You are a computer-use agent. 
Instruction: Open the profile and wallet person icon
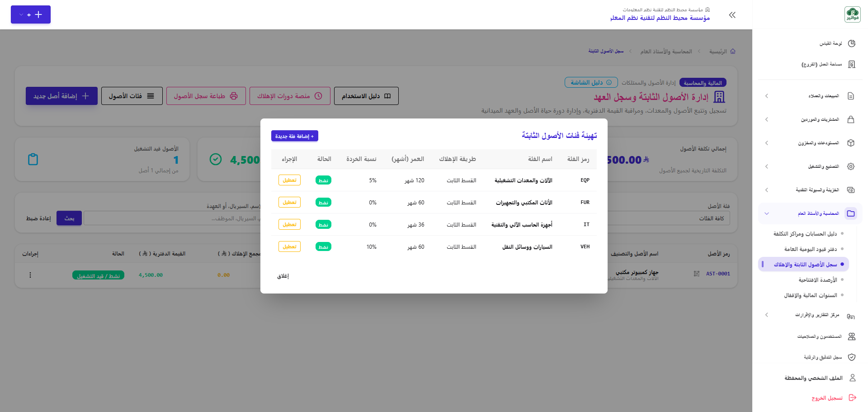pyautogui.click(x=853, y=378)
